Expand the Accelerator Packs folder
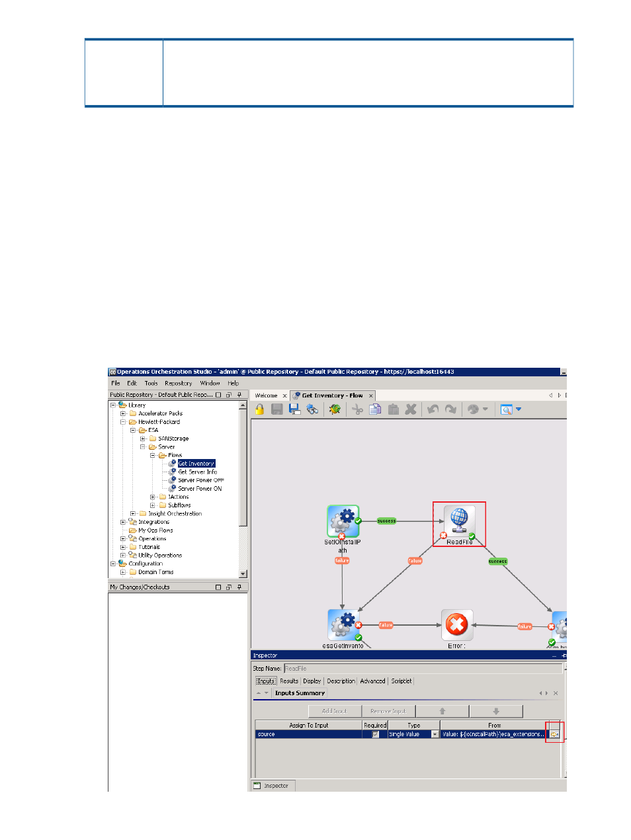 (x=123, y=413)
